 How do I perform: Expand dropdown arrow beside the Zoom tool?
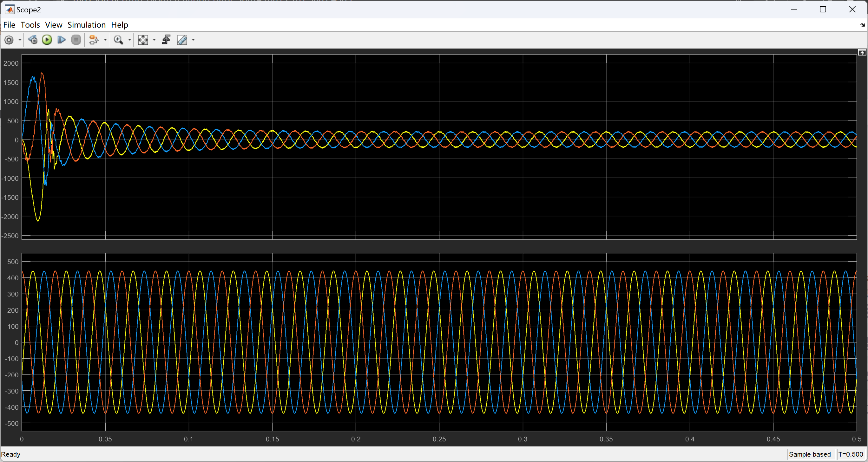click(130, 40)
